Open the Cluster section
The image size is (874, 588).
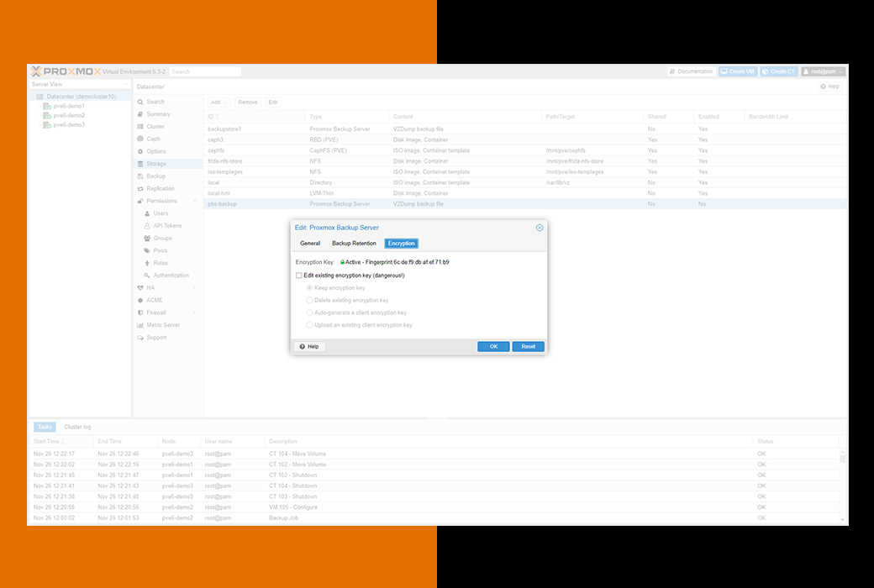pos(150,127)
